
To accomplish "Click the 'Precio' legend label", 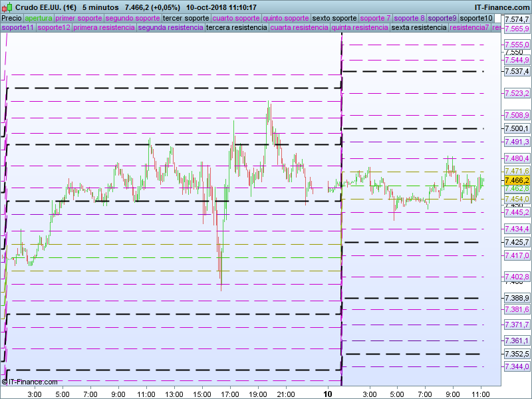I will [11, 18].
